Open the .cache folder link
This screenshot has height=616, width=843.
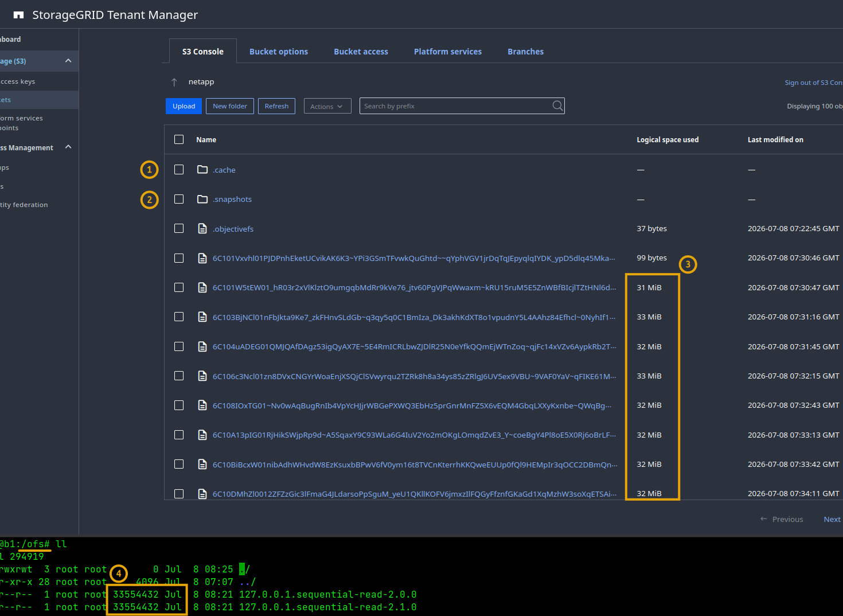[x=224, y=170]
